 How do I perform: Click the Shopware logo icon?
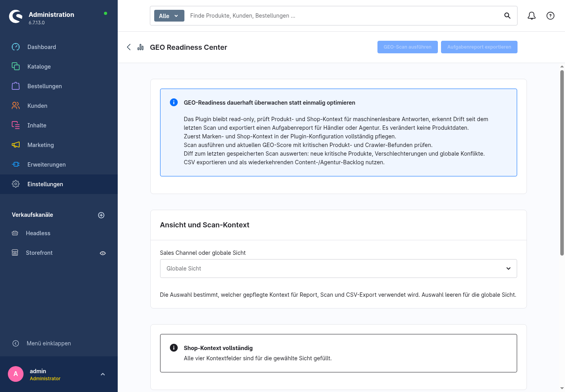(16, 16)
